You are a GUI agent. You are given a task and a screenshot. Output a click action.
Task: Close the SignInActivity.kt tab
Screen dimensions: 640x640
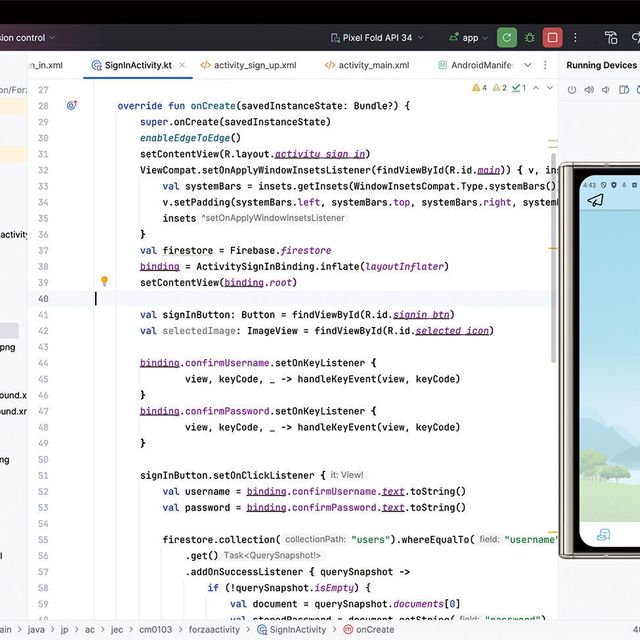pos(181,65)
